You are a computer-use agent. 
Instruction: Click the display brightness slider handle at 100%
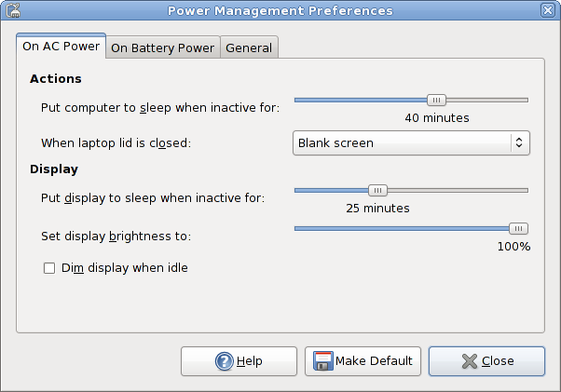point(518,228)
